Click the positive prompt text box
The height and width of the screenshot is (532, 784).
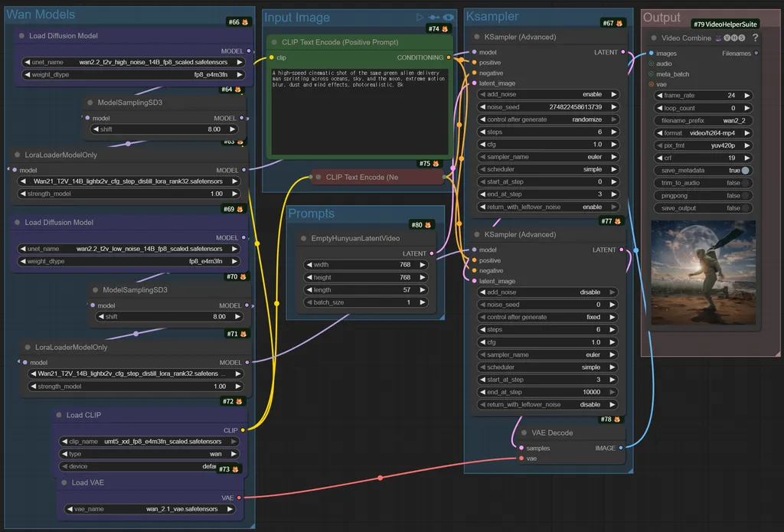pyautogui.click(x=360, y=112)
